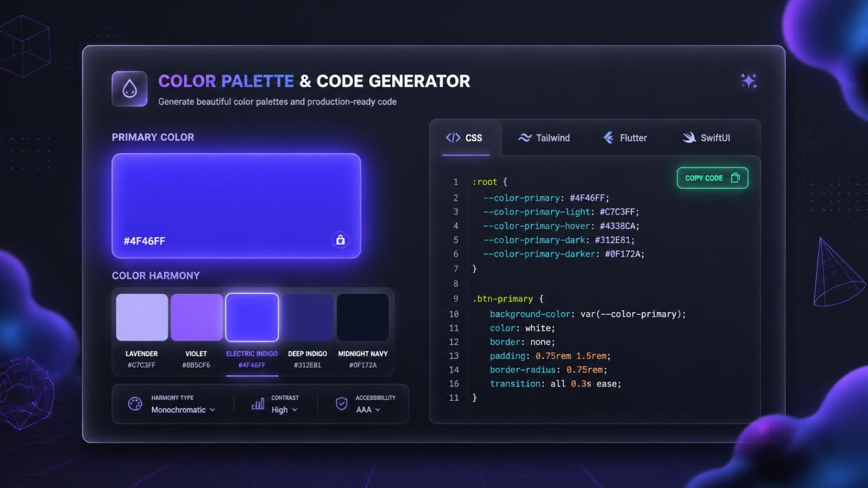This screenshot has height=488, width=868.
Task: Click the border-radius code line
Action: pyautogui.click(x=548, y=370)
